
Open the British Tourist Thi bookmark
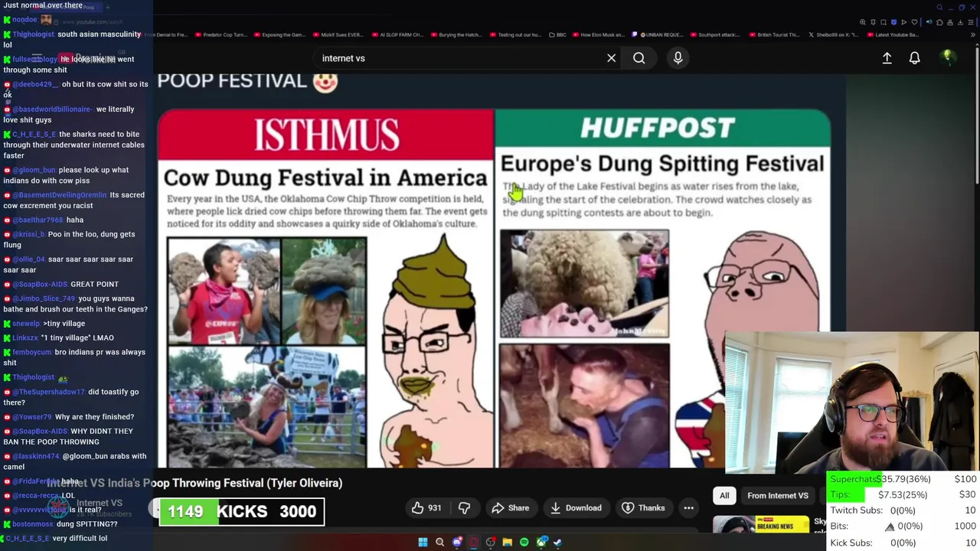pyautogui.click(x=775, y=34)
